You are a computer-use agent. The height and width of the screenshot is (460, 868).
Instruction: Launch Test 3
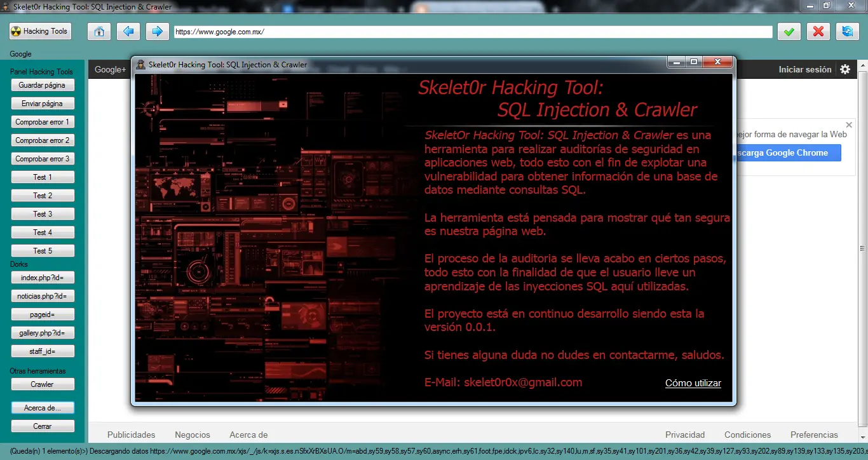point(43,214)
